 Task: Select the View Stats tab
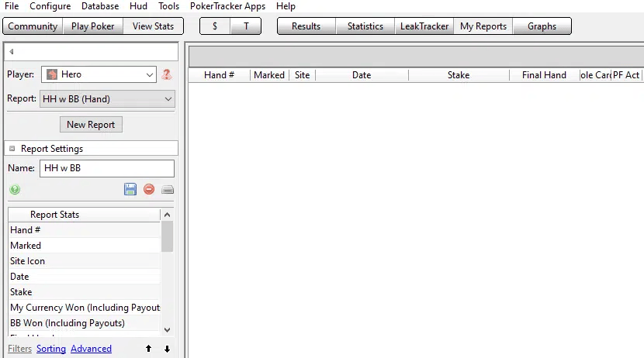click(x=153, y=26)
